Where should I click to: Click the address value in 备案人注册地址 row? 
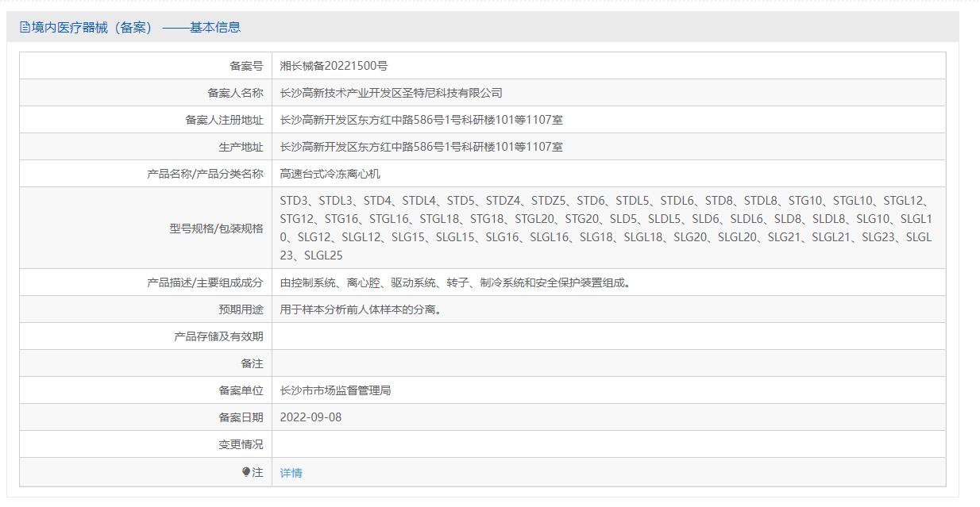point(421,120)
